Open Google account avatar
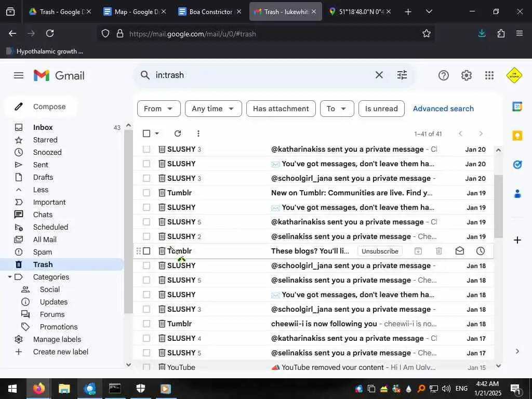Viewport: 532px width, 399px height. (x=514, y=75)
